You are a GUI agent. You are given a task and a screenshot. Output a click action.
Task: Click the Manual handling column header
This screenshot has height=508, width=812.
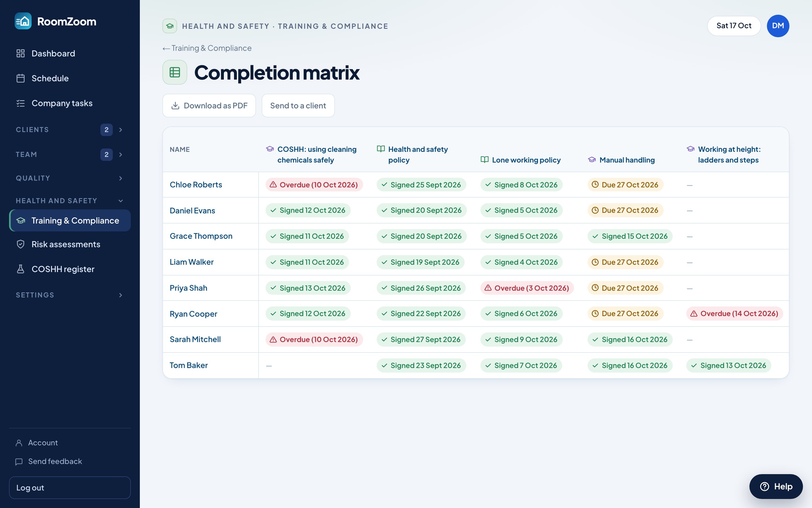pyautogui.click(x=621, y=160)
